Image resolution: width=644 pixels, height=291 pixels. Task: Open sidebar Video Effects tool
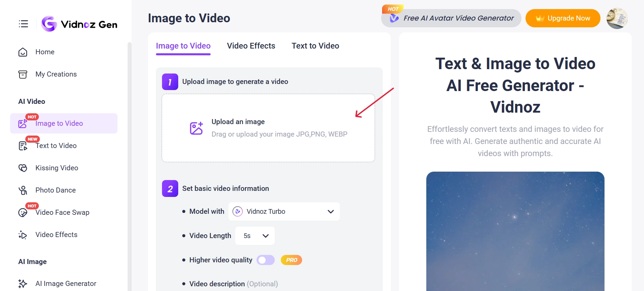[56, 235]
